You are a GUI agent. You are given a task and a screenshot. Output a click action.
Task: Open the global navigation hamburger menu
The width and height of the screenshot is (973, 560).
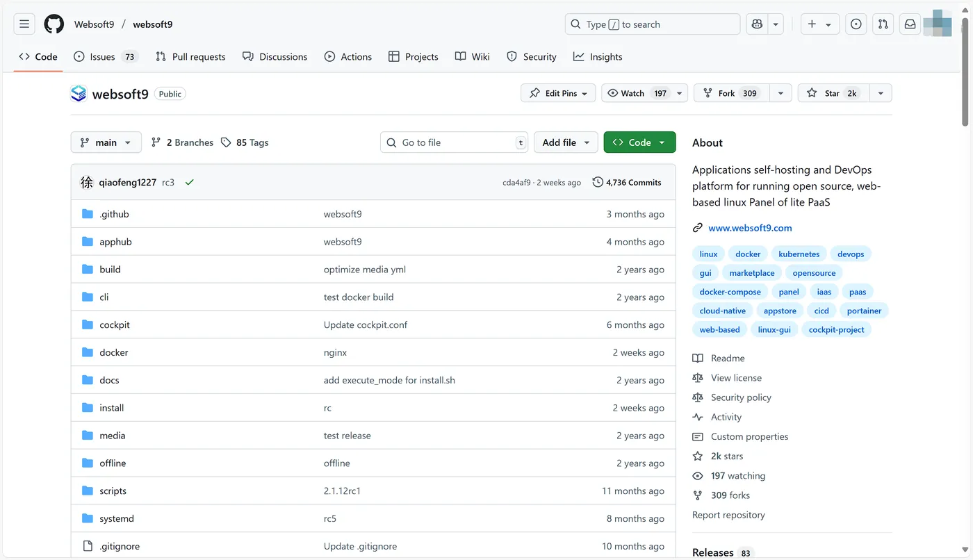click(x=24, y=24)
